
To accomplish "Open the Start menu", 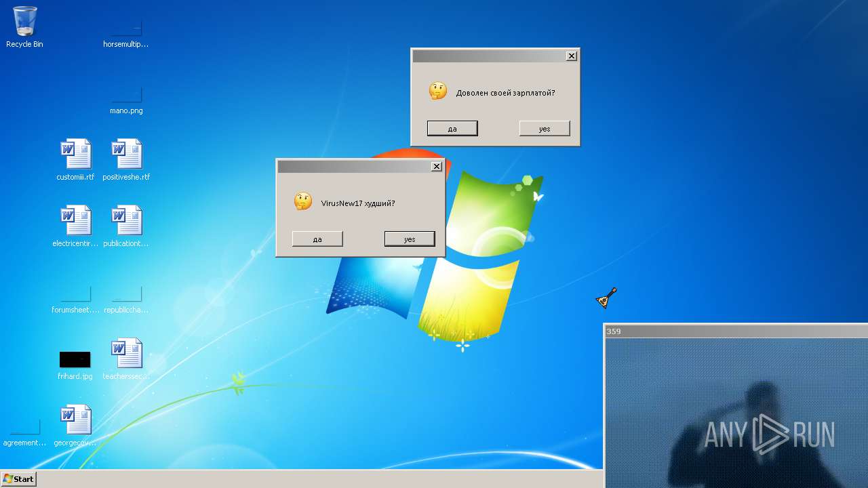I will 18,479.
